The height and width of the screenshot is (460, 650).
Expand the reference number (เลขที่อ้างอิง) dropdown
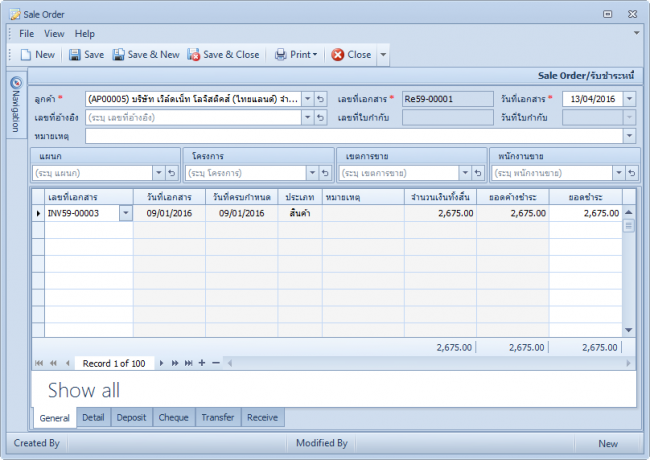(308, 118)
